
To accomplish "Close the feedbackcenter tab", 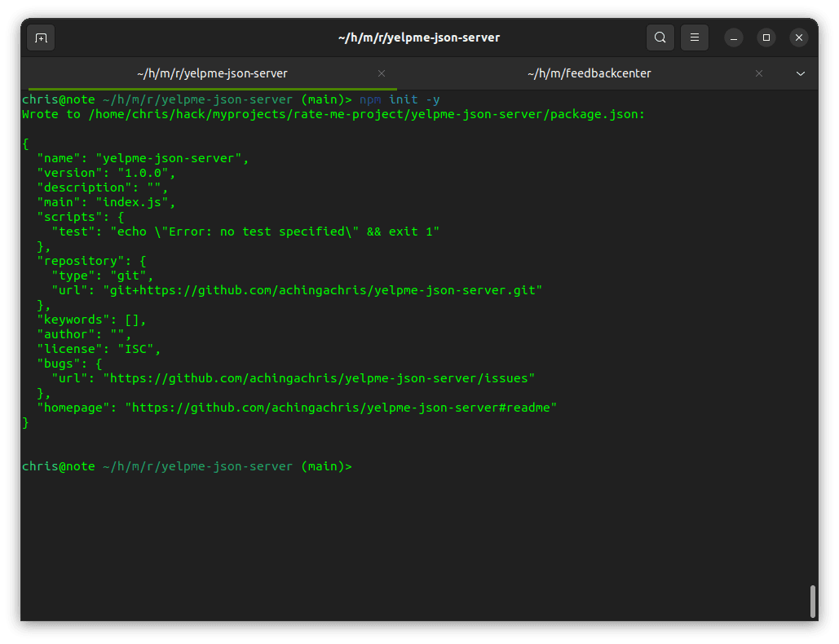I will pos(759,74).
